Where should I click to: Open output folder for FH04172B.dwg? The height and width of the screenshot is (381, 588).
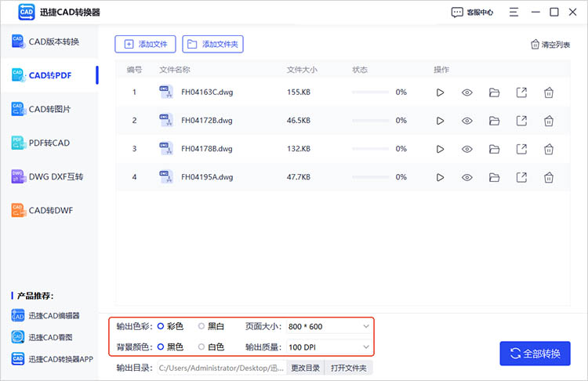(x=494, y=121)
